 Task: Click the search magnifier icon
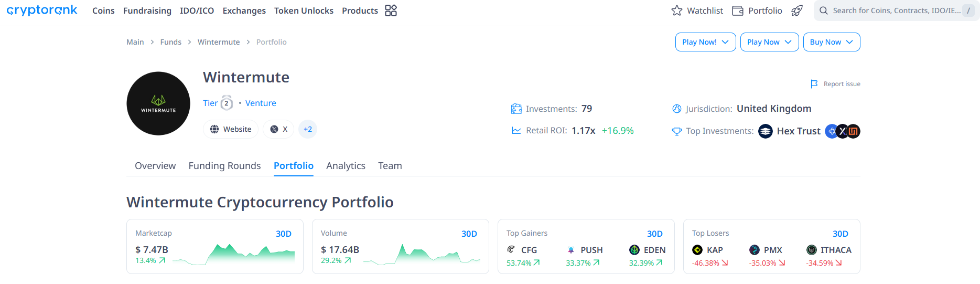pyautogui.click(x=824, y=10)
